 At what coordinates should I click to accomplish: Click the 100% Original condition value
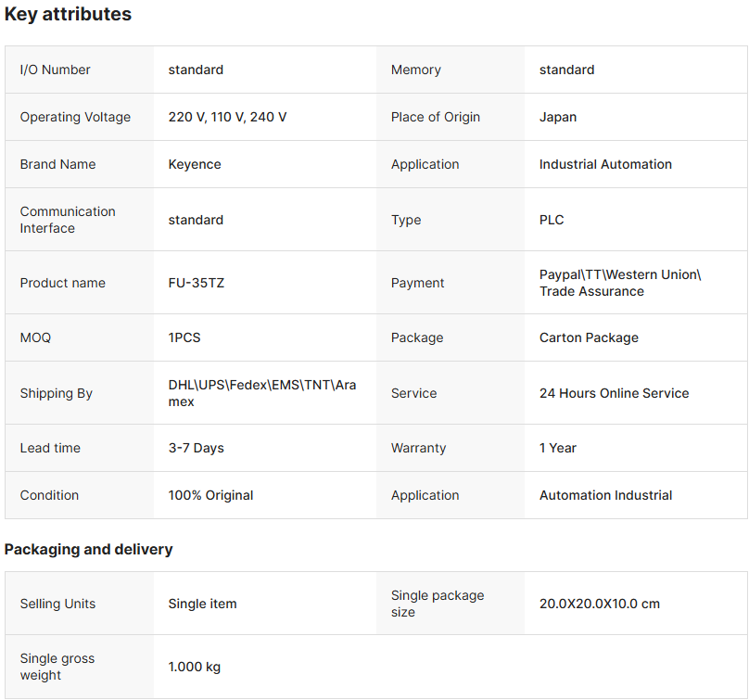coord(210,495)
